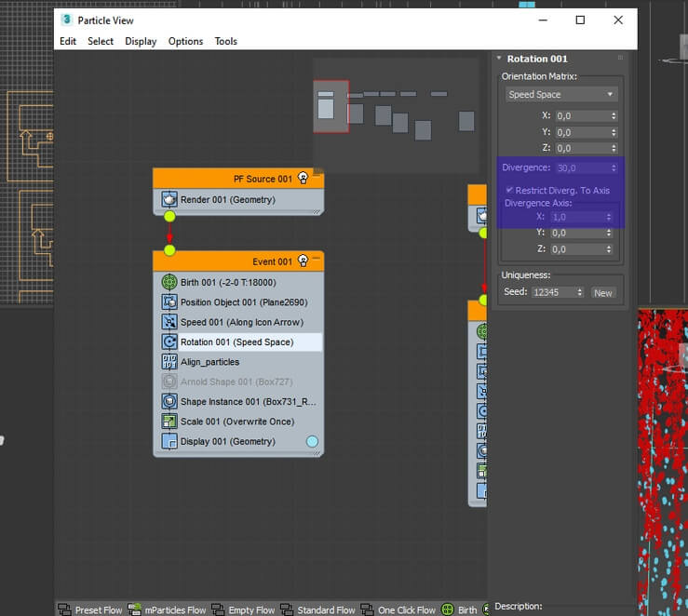
Task: Select the Align_particles script operator icon
Action: click(x=169, y=362)
